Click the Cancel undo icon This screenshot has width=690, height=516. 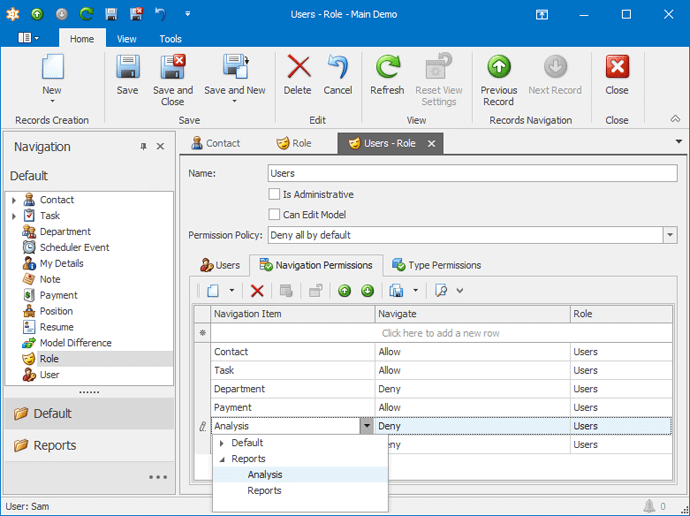338,69
